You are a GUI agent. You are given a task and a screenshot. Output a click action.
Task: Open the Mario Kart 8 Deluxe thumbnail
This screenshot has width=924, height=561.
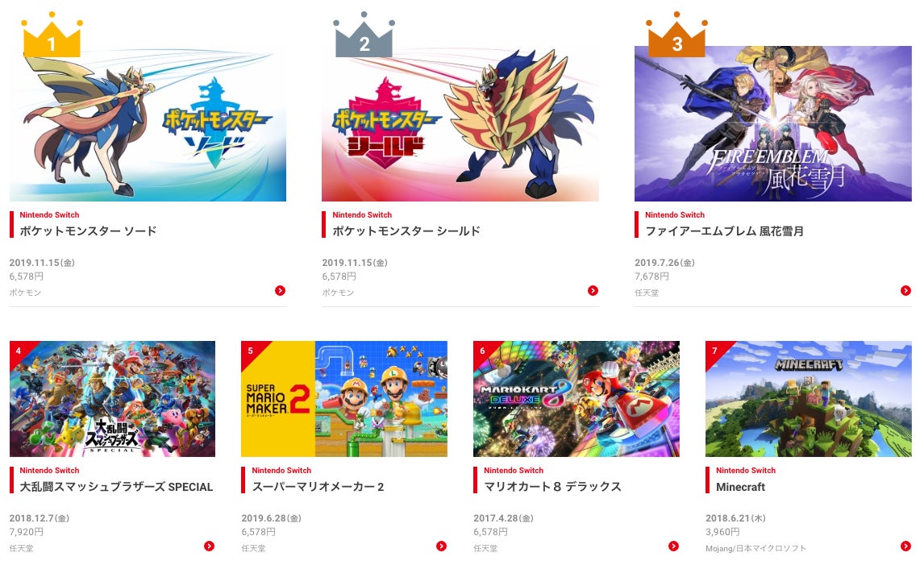coord(576,399)
